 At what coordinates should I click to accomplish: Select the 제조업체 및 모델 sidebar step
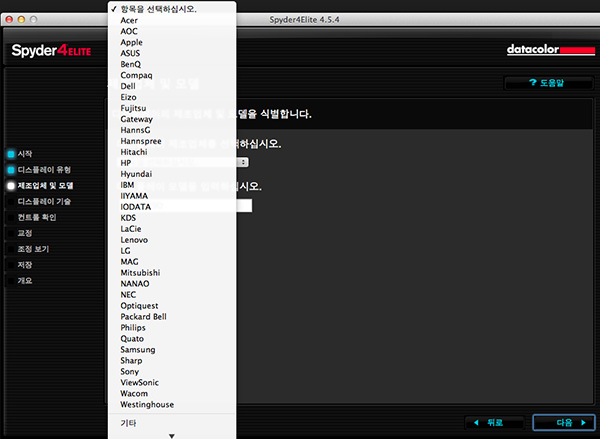(x=45, y=186)
